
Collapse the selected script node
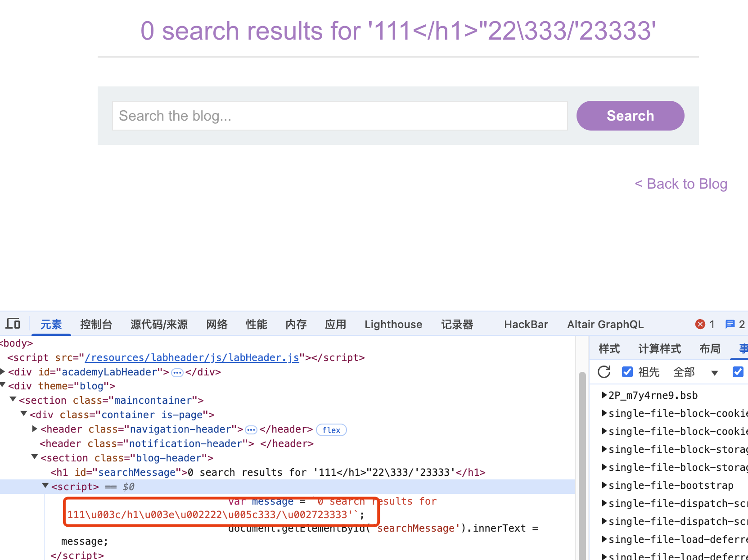point(45,486)
